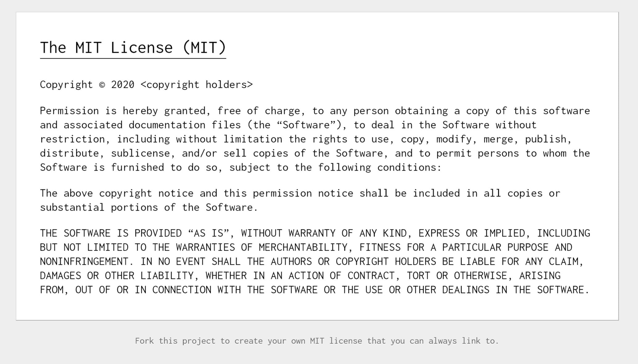The image size is (638, 364).
Task: Click the word "Copyright" at line start
Action: click(x=66, y=85)
